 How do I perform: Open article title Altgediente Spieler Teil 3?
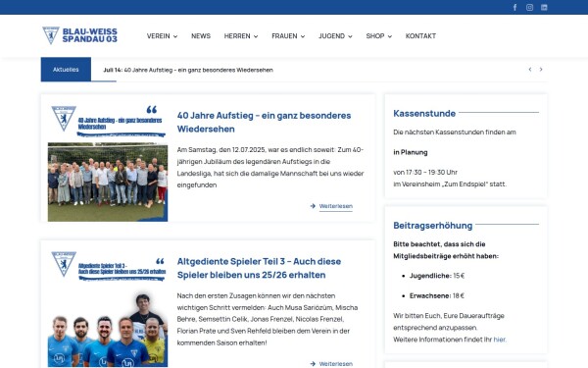(x=259, y=268)
